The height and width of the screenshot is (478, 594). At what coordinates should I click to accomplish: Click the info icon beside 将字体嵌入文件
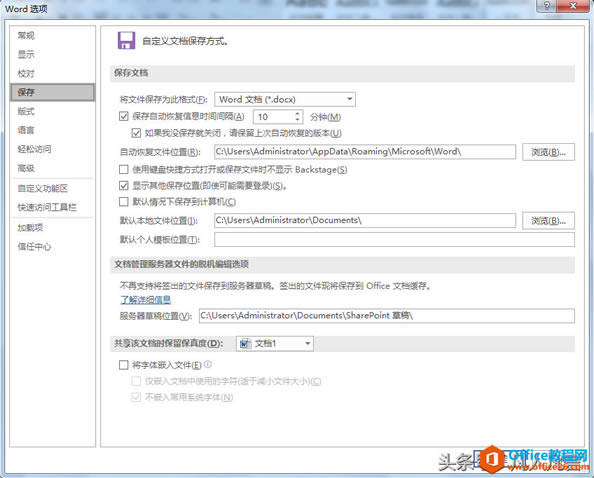[208, 364]
